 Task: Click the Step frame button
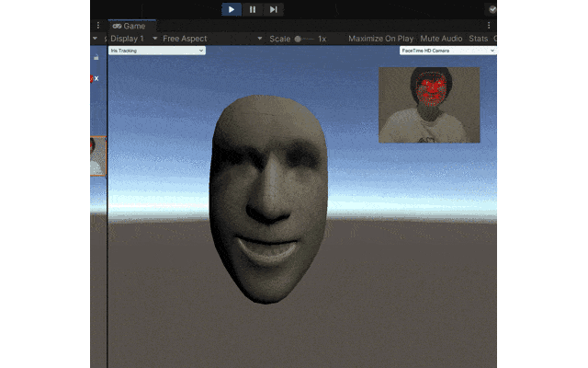274,9
